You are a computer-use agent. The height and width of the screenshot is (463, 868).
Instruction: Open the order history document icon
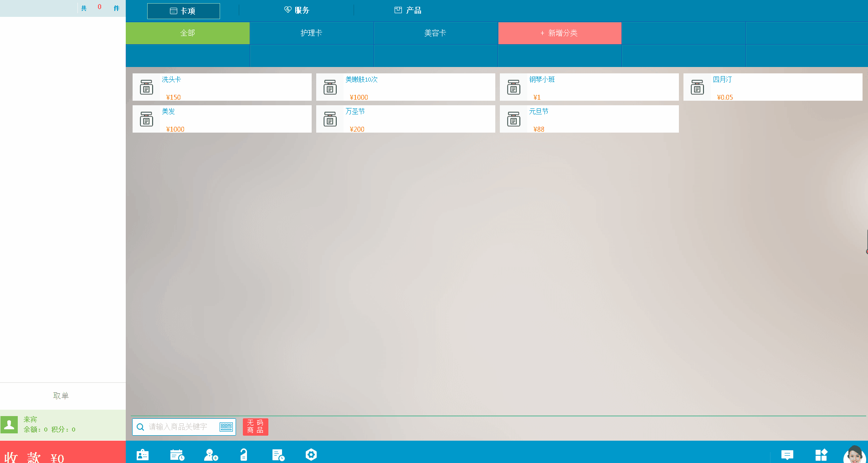tap(278, 455)
